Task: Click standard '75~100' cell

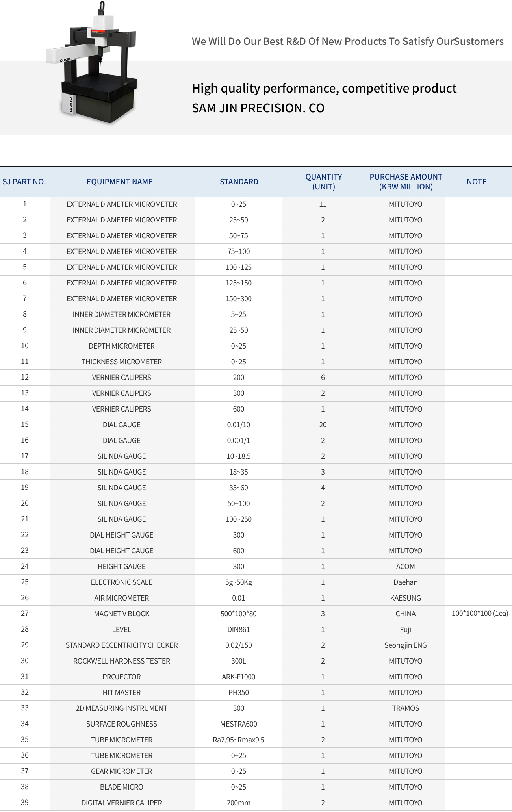Action: point(239,251)
